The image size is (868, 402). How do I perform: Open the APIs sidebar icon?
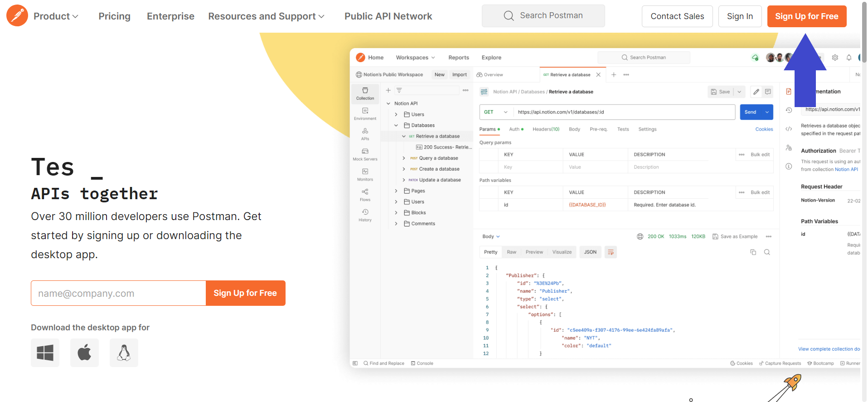pyautogui.click(x=365, y=134)
